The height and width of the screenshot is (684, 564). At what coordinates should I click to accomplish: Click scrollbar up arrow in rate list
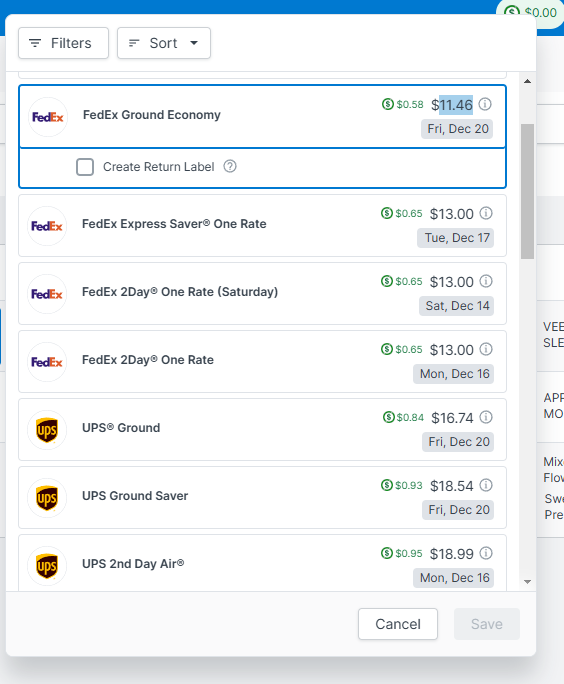coord(527,81)
